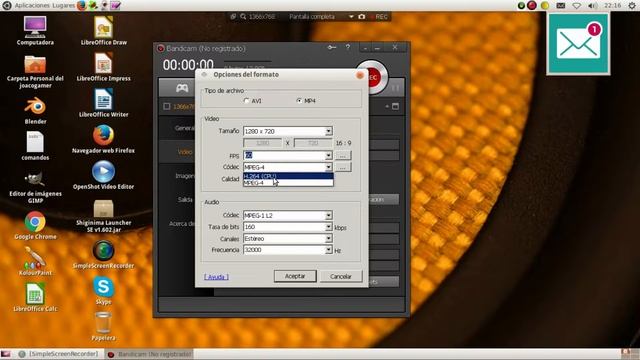Image resolution: width=640 pixels, height=360 pixels.
Task: Click volume icon in top panel
Action: (593, 6)
